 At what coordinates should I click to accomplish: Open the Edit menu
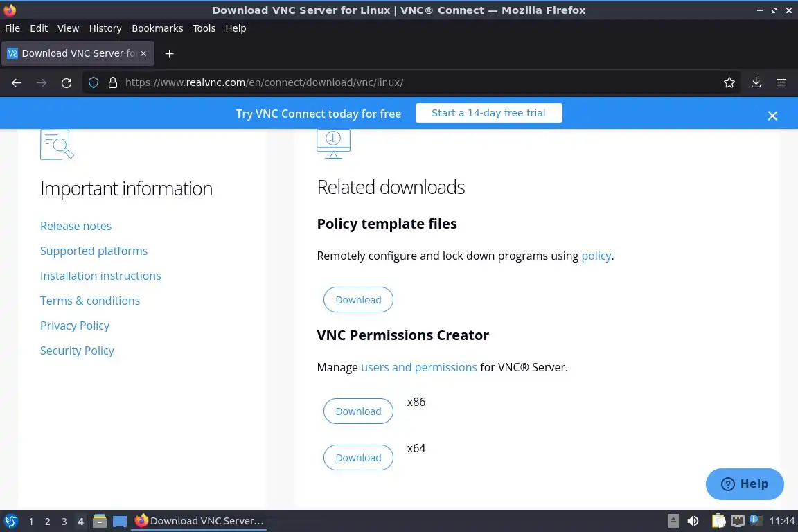(x=39, y=28)
